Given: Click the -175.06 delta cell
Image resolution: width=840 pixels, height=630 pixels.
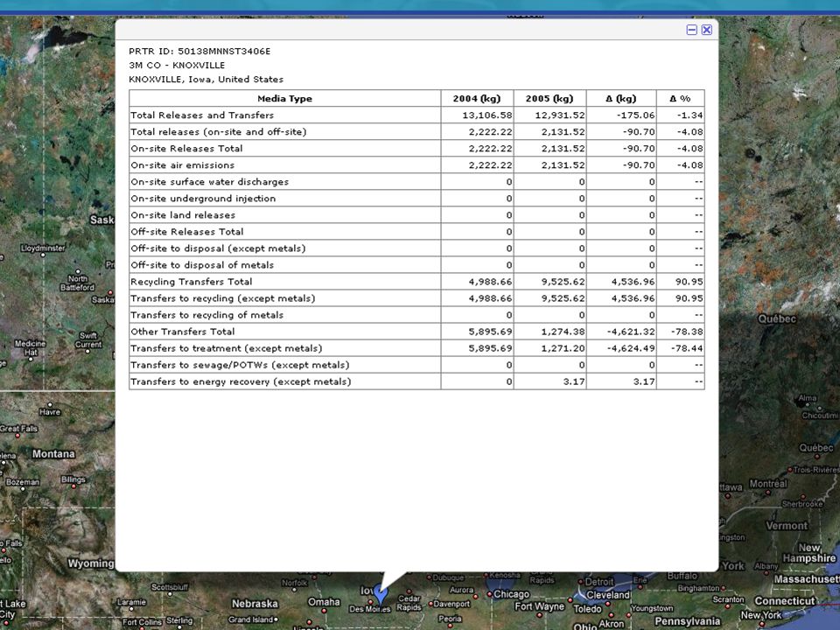Looking at the screenshot, I should point(621,115).
